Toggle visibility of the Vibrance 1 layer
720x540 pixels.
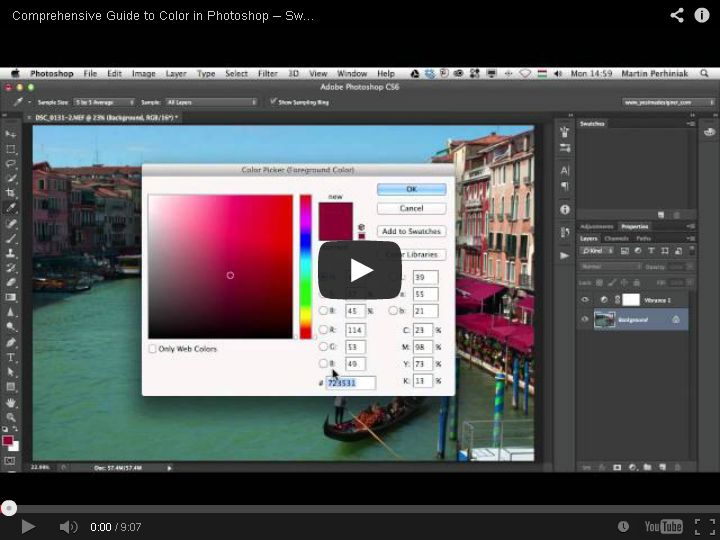click(x=586, y=300)
